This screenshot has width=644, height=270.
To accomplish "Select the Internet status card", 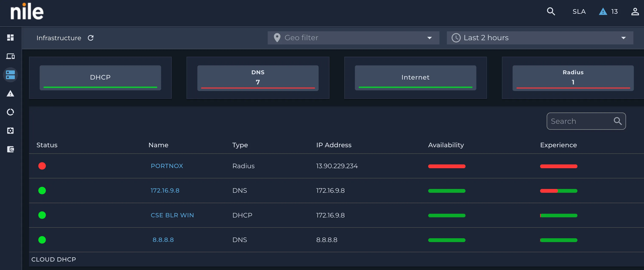I will click(x=415, y=78).
